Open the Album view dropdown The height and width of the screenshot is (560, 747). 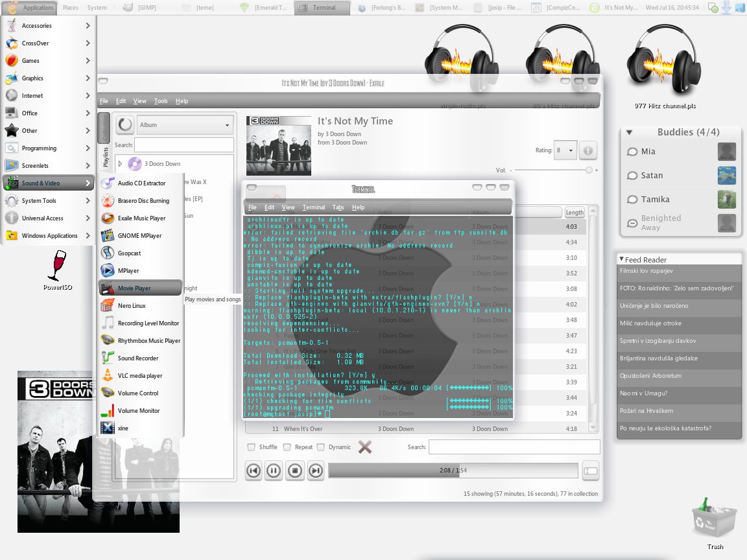point(185,124)
